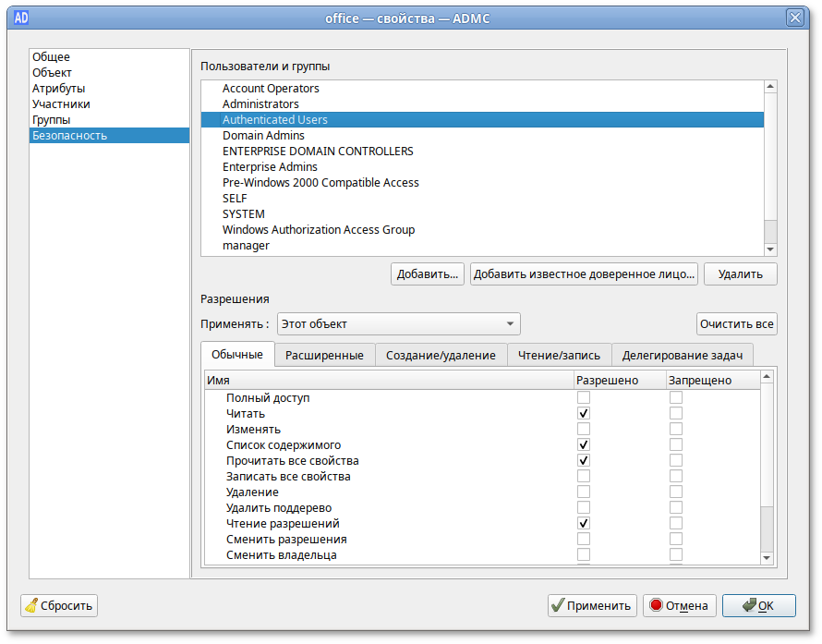Tick denied checkbox for Удаление
The width and height of the screenshot is (822, 644).
pyautogui.click(x=676, y=492)
